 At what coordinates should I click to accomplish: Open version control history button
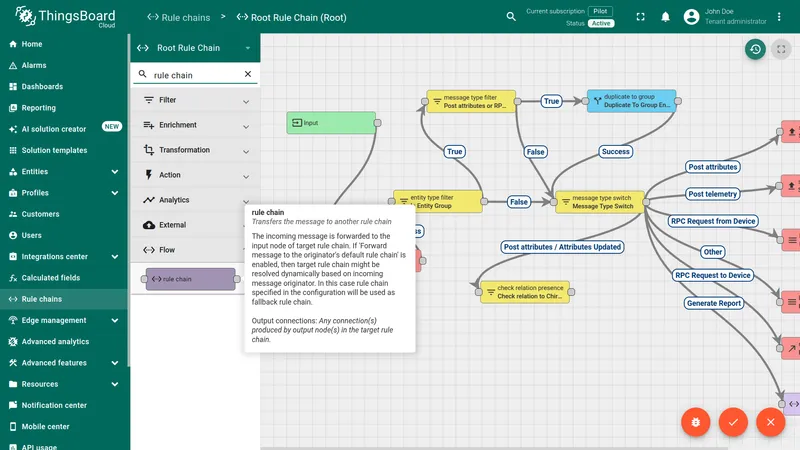tap(755, 49)
